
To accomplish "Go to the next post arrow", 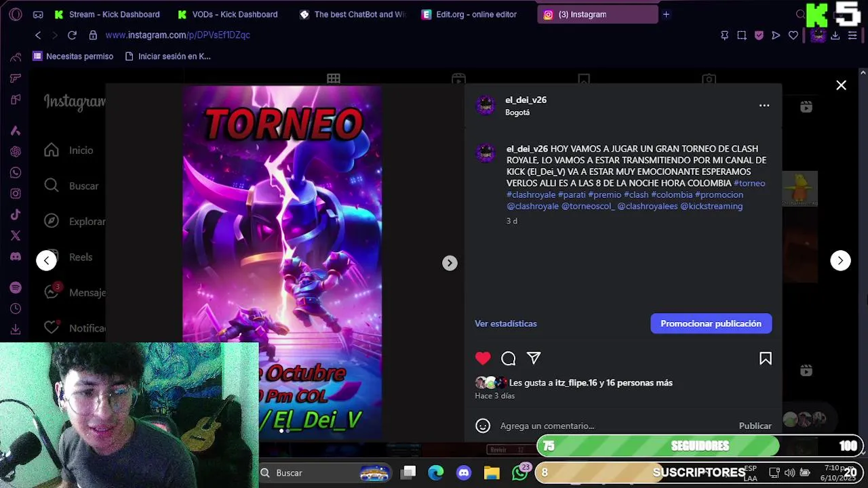I will pyautogui.click(x=840, y=260).
